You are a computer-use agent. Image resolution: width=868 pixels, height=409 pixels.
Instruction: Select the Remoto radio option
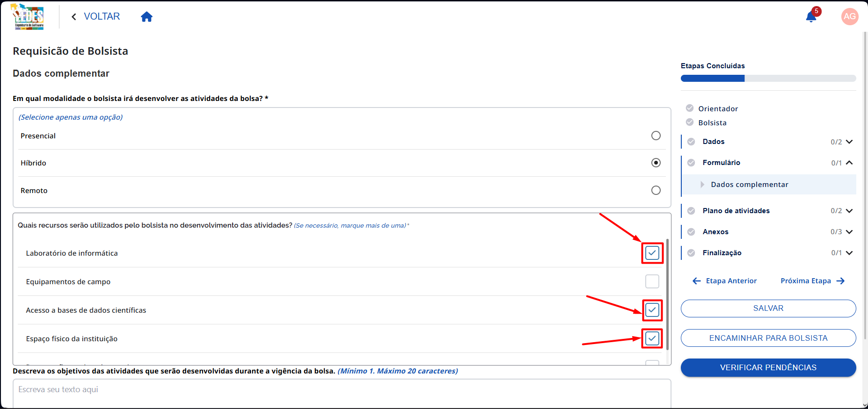[656, 190]
